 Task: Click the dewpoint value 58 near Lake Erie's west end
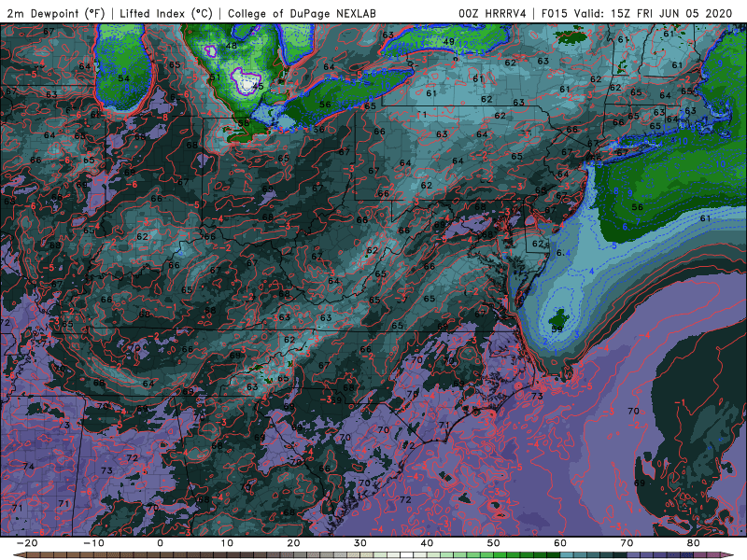[x=244, y=123]
